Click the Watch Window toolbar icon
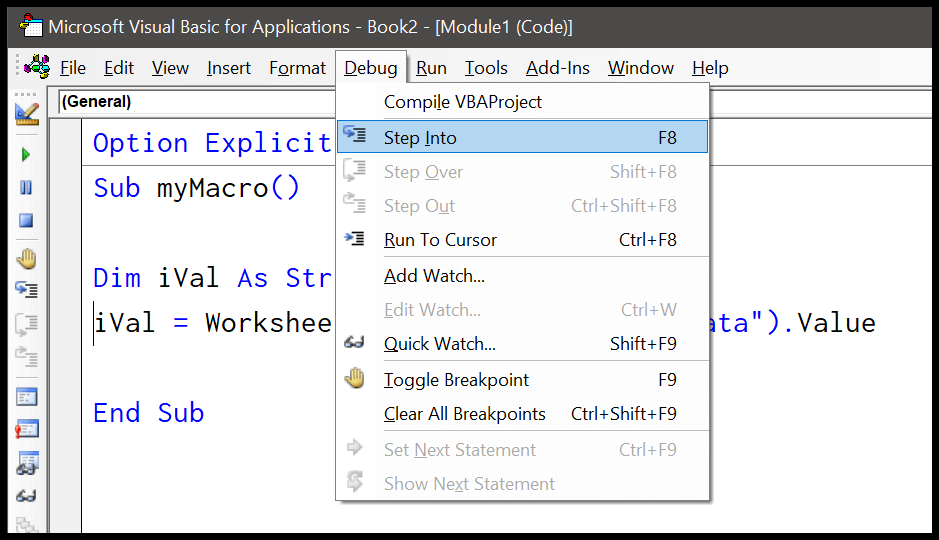The width and height of the screenshot is (939, 540). [26, 463]
